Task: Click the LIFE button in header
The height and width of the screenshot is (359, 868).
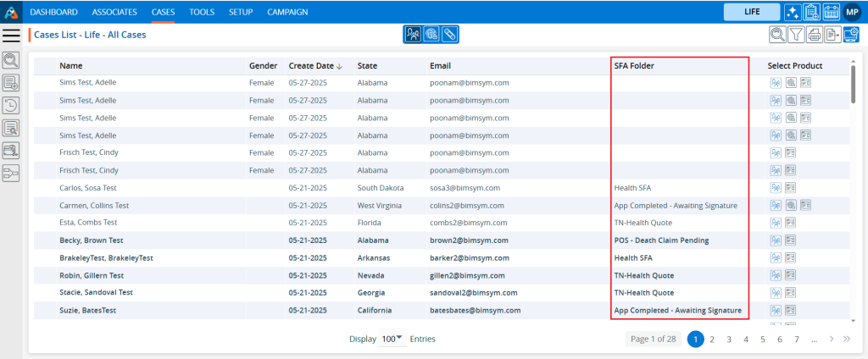Action: tap(751, 12)
